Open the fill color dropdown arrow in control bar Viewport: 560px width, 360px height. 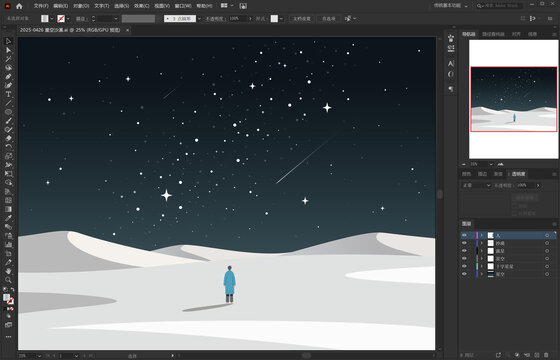pyautogui.click(x=52, y=19)
